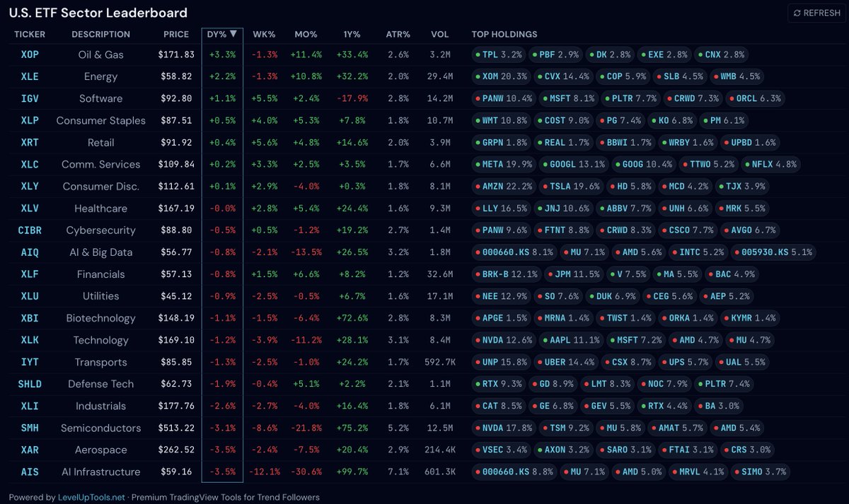The width and height of the screenshot is (849, 504).
Task: Click the 7.1% ATR value
Action: (x=398, y=471)
